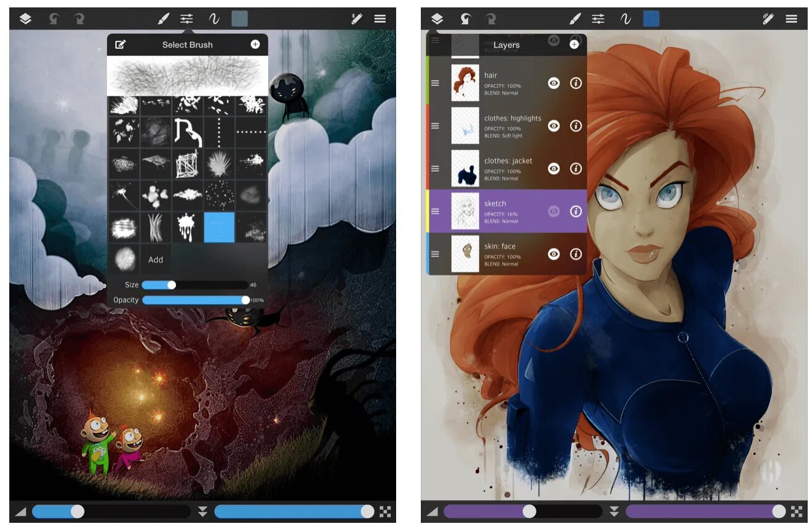Open info for the hair layer
The width and height of the screenshot is (812, 529).
(576, 83)
